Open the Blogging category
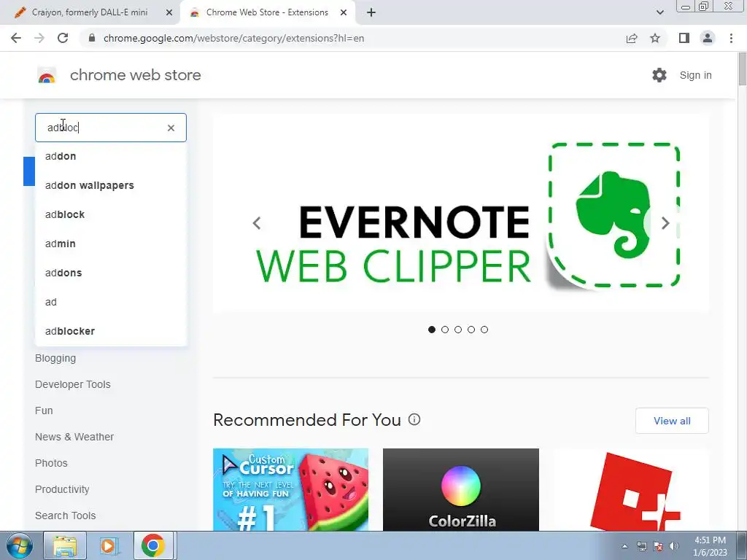This screenshot has width=747, height=560. point(55,358)
